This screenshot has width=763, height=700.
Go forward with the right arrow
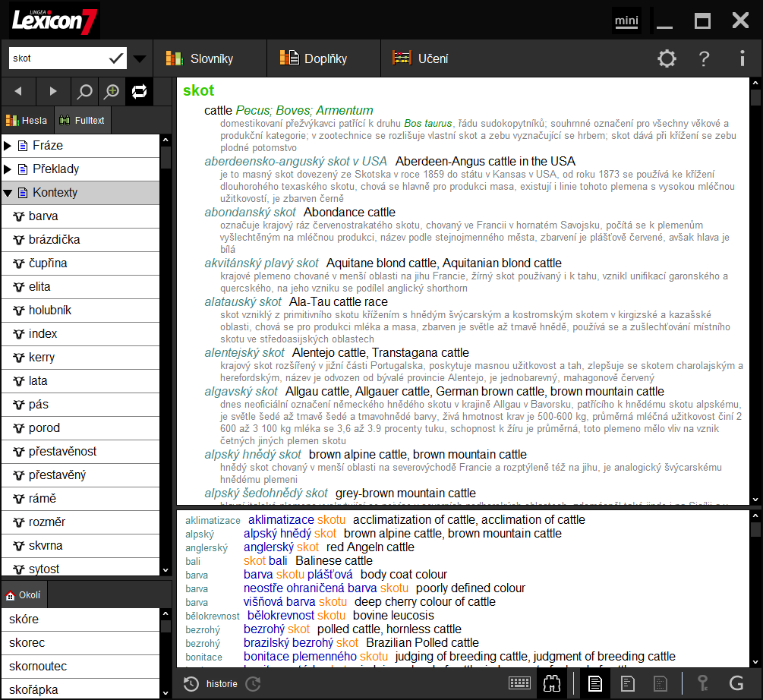click(x=53, y=91)
